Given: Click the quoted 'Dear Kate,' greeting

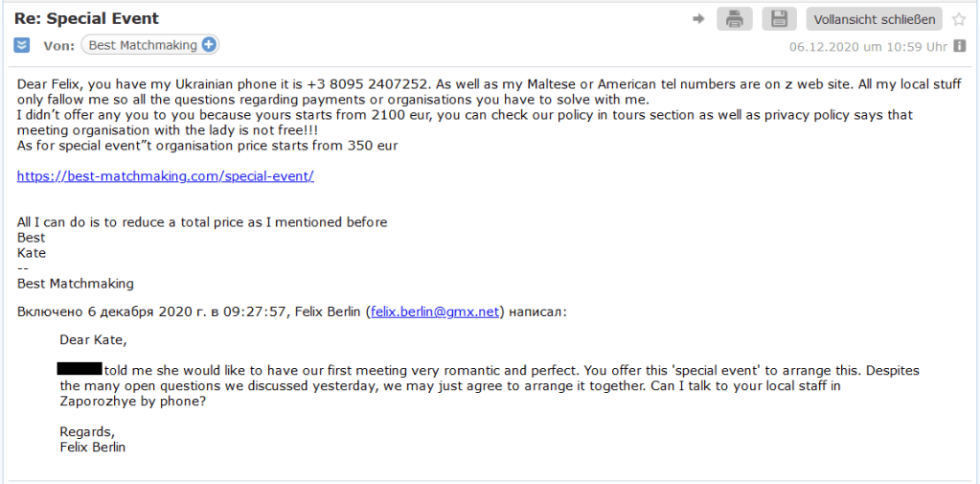Looking at the screenshot, I should click(93, 339).
